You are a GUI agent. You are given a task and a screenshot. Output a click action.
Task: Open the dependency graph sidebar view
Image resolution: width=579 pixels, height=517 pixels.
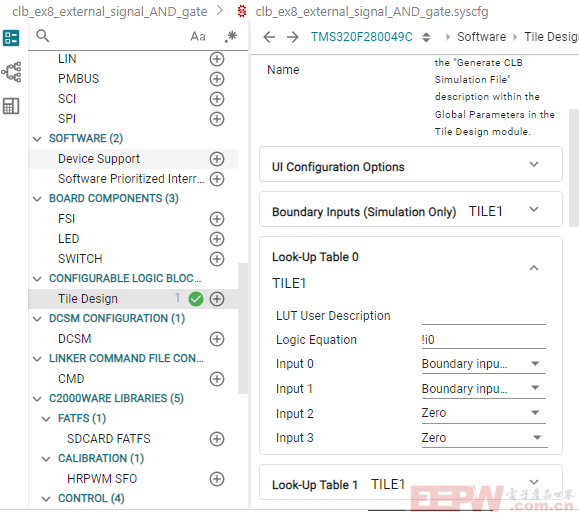click(11, 72)
